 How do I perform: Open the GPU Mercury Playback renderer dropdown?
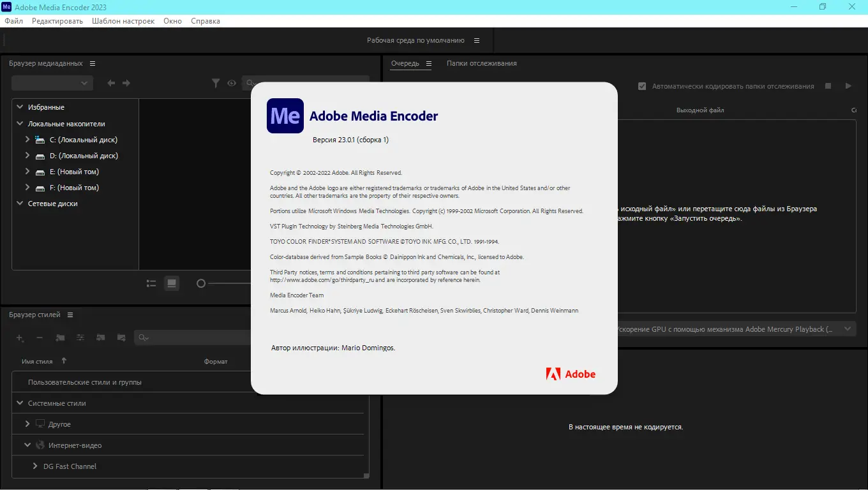tap(736, 329)
